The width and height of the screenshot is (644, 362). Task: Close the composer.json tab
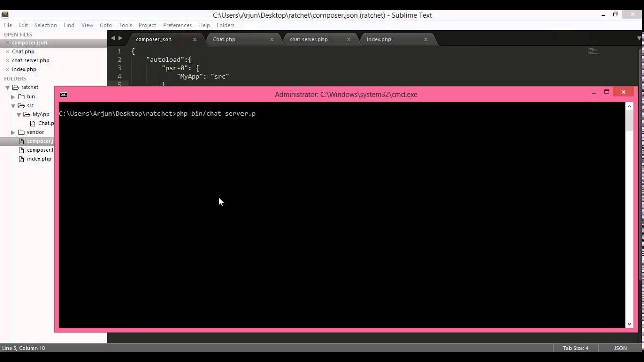click(195, 39)
